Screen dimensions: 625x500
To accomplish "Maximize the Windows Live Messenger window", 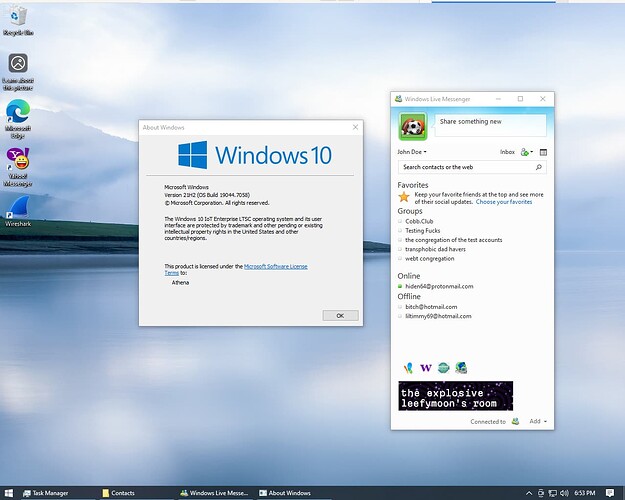I will point(520,99).
